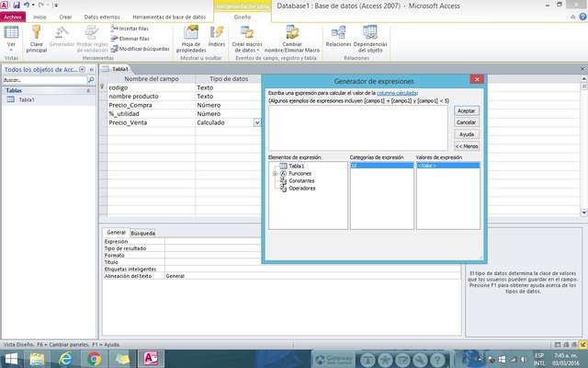This screenshot has height=368, width=588.
Task: Click Eliminar filas in the ribbon
Action: tap(130, 39)
